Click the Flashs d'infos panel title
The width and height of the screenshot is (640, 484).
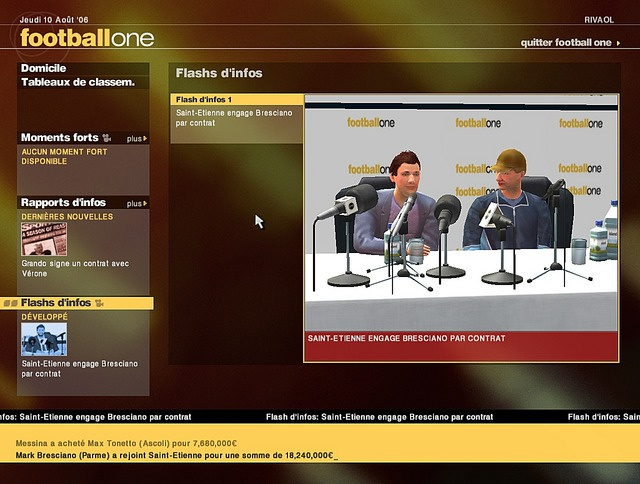coord(219,73)
